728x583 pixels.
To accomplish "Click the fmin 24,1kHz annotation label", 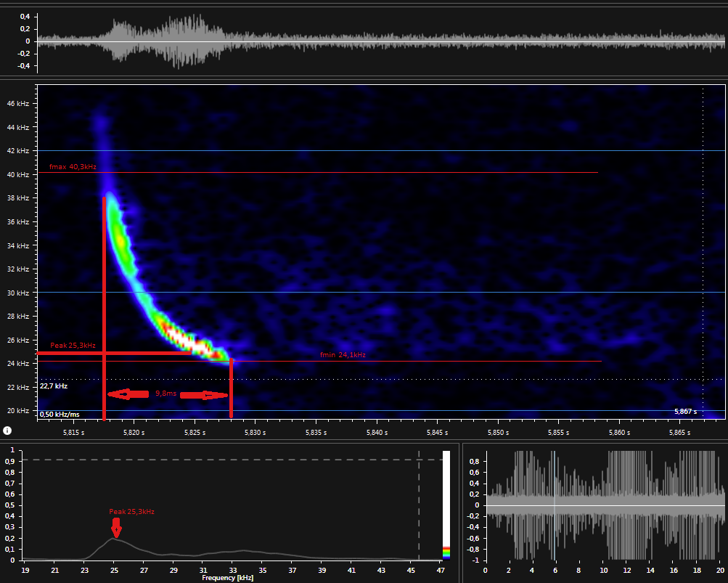I will coord(343,355).
